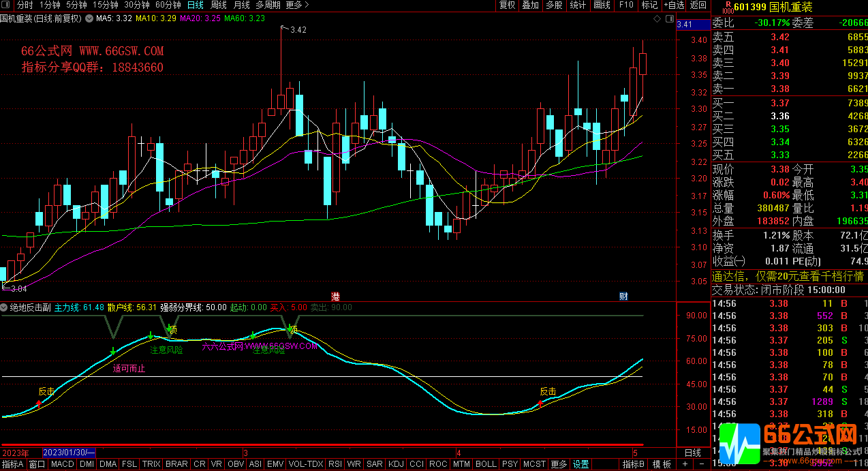The image size is (868, 471).
Task: Toggle the 复权 adjustment option
Action: [508, 5]
